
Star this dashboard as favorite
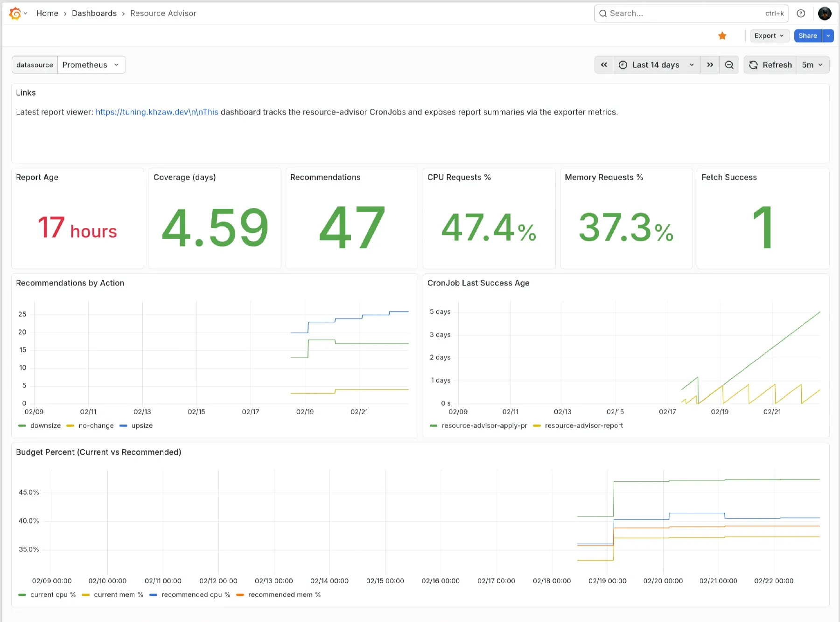click(x=722, y=35)
